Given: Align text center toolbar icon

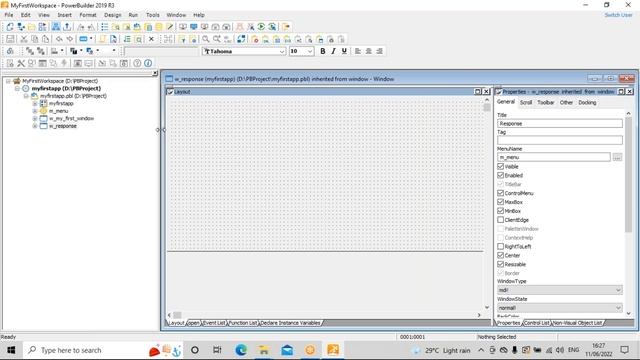Looking at the screenshot, I should pyautogui.click(x=369, y=51).
